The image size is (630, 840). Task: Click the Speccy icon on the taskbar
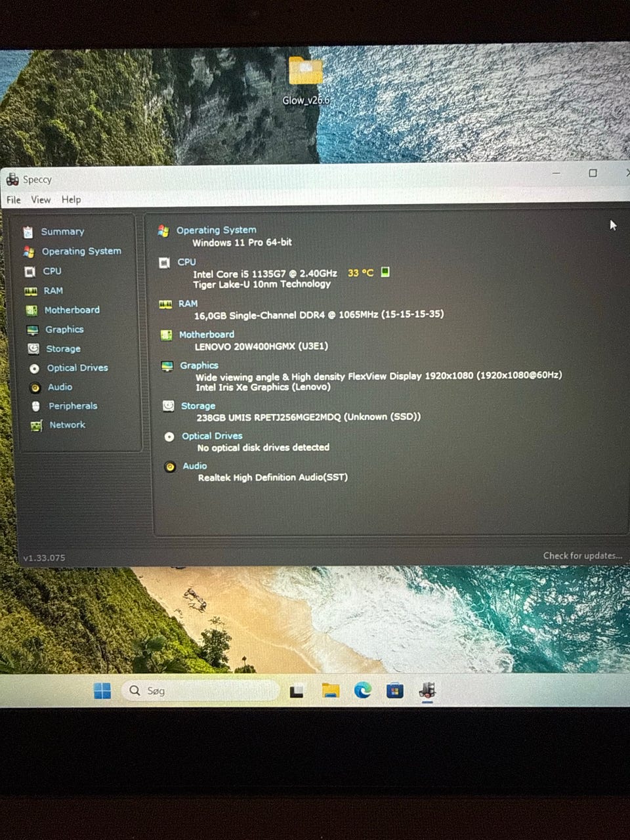(427, 690)
